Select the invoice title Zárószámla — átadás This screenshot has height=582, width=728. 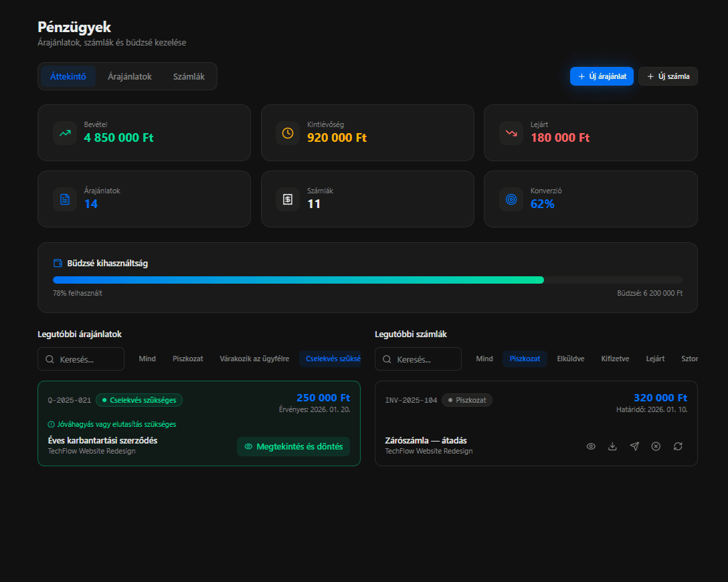pos(426,440)
